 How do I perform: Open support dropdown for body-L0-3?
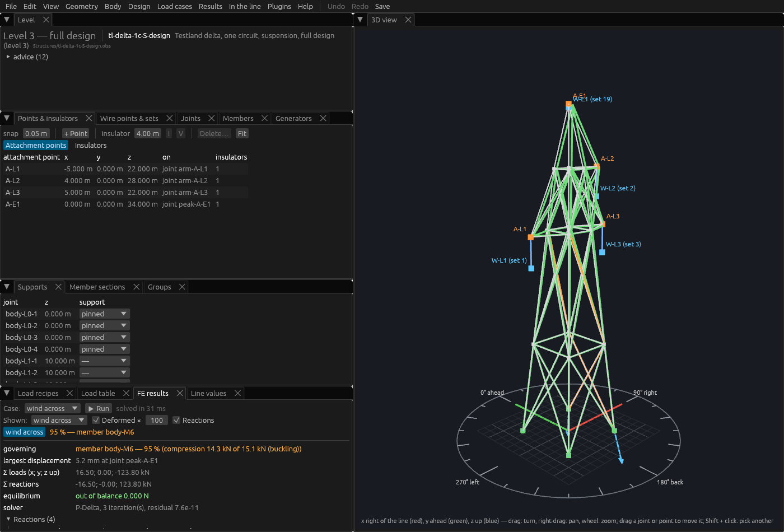pyautogui.click(x=105, y=337)
